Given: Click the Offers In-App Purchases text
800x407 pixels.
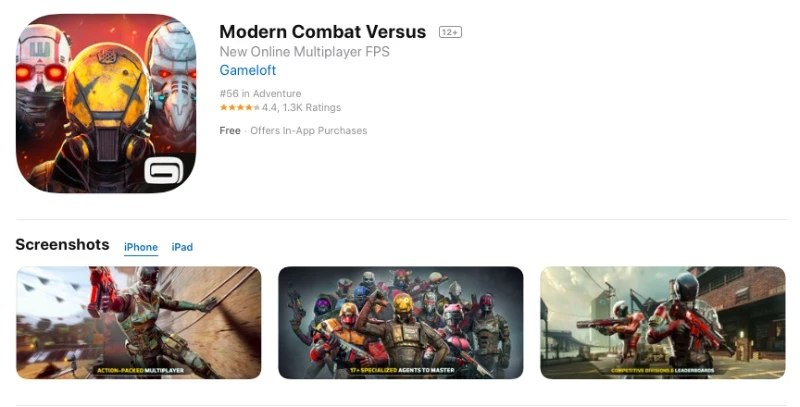Looking at the screenshot, I should click(309, 131).
